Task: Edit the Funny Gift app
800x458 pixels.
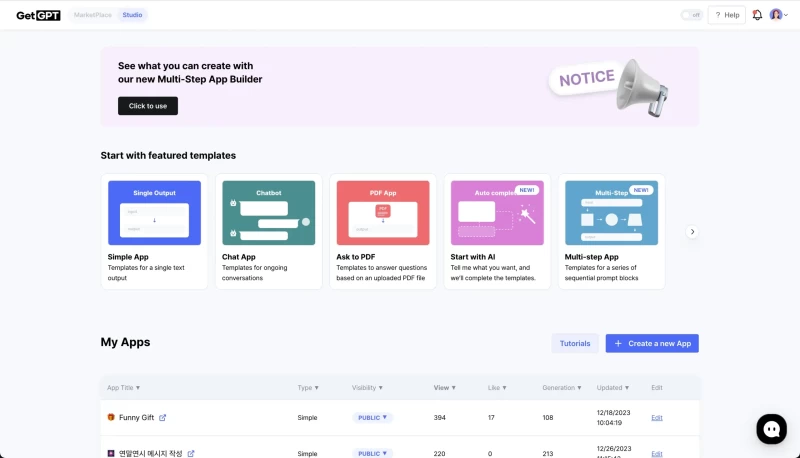Action: click(x=657, y=417)
